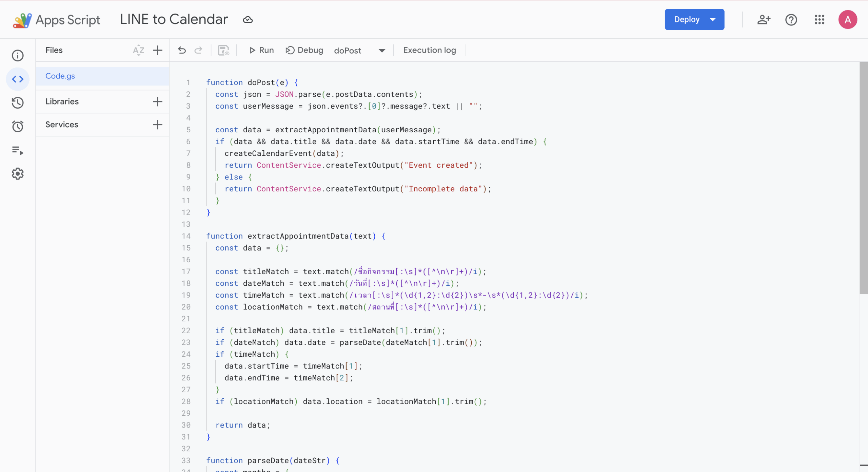Sort files alphabetically with the AZ icon
This screenshot has width=868, height=472.
tap(138, 50)
